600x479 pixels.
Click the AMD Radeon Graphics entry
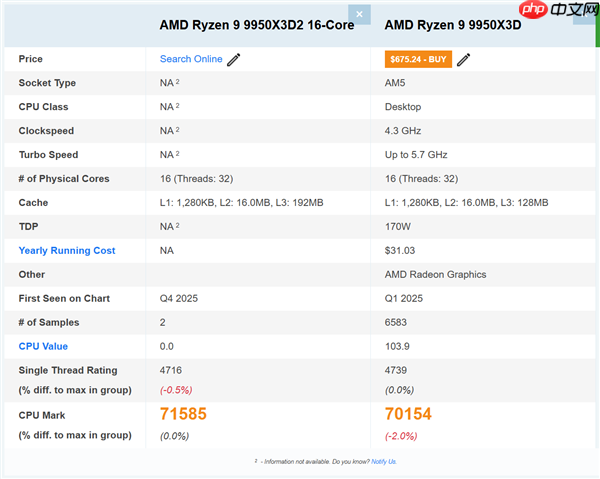tap(435, 275)
